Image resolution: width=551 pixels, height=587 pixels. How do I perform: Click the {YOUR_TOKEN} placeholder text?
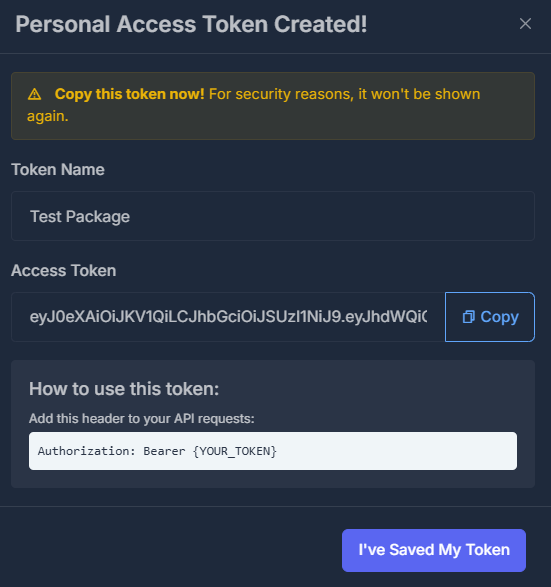pos(235,451)
